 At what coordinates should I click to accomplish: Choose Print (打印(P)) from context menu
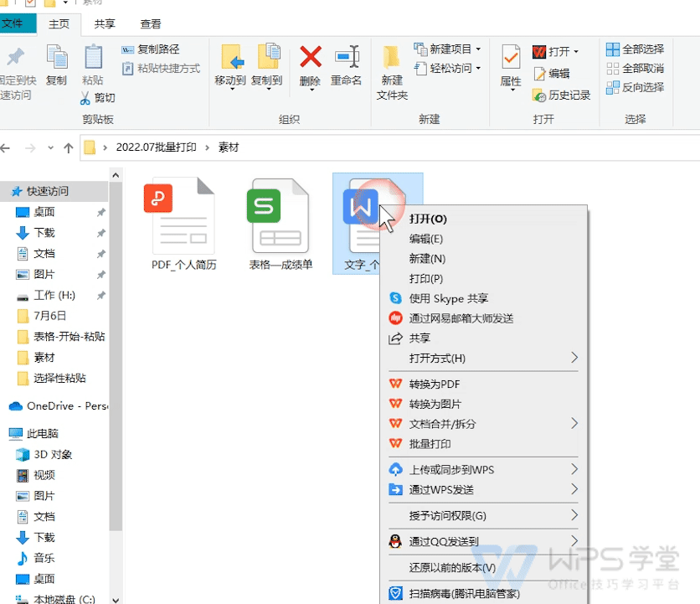pos(483,279)
